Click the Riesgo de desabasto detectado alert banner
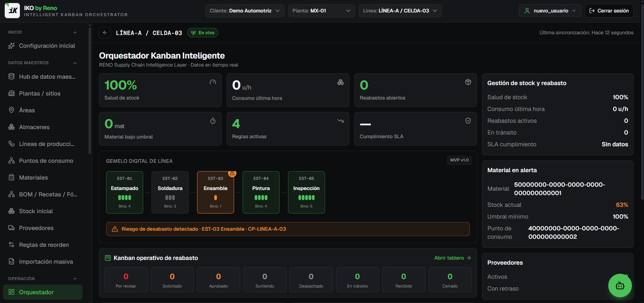Image resolution: width=644 pixels, height=303 pixels. point(288,229)
